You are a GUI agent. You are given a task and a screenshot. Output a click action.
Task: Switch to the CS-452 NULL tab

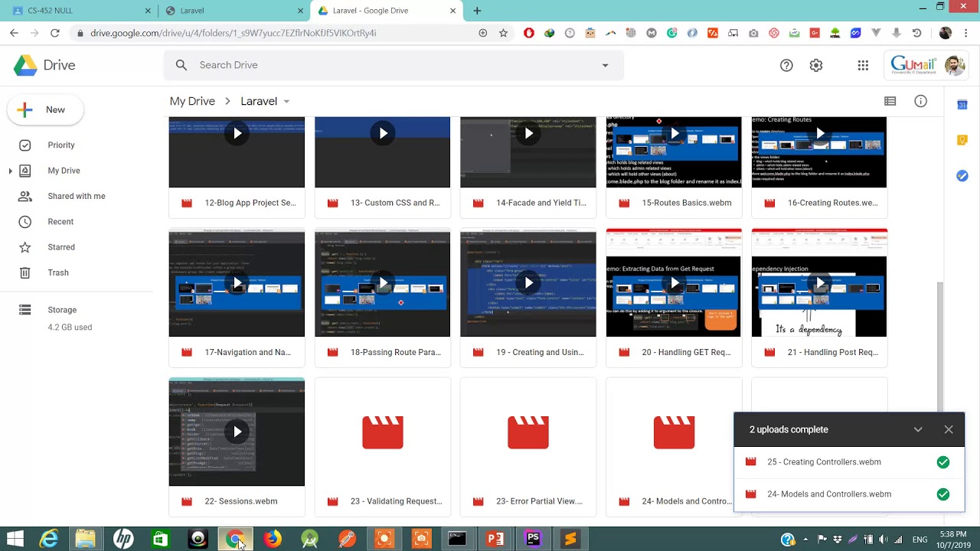pos(79,11)
